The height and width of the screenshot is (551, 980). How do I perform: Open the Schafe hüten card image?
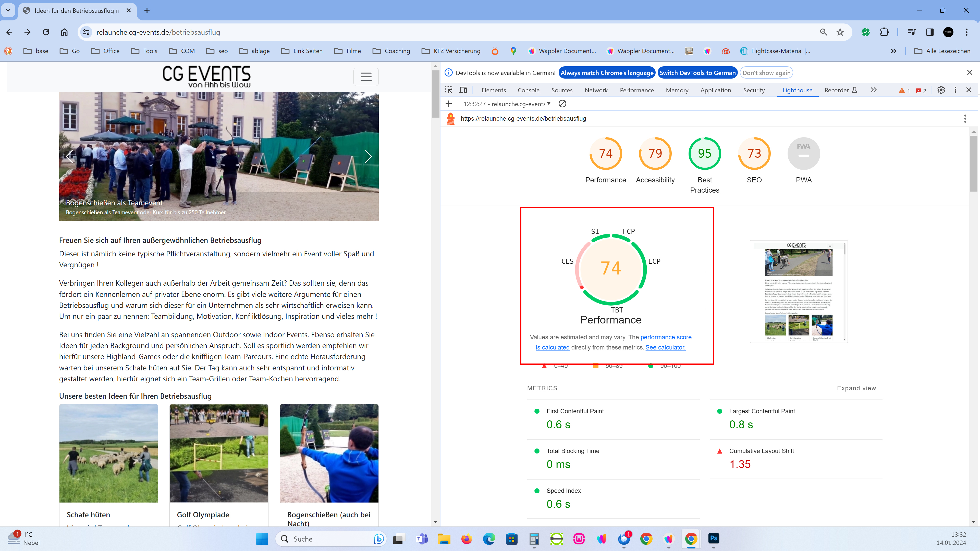108,453
